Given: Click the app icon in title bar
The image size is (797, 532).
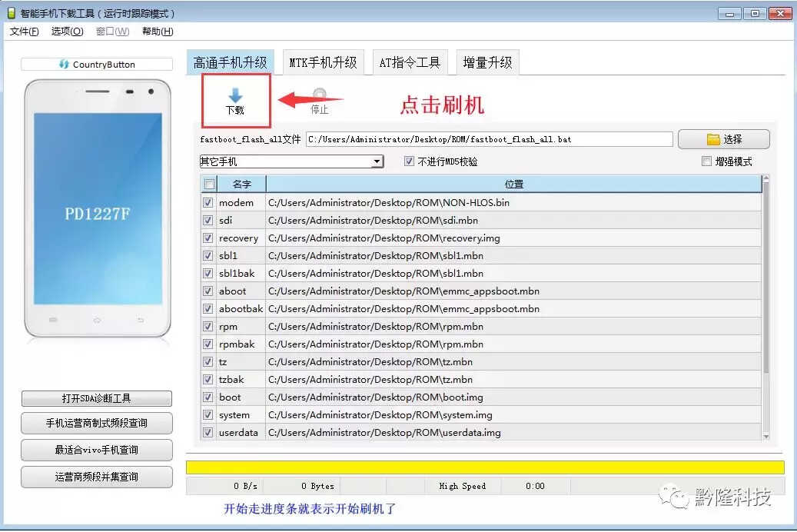Looking at the screenshot, I should pos(12,13).
